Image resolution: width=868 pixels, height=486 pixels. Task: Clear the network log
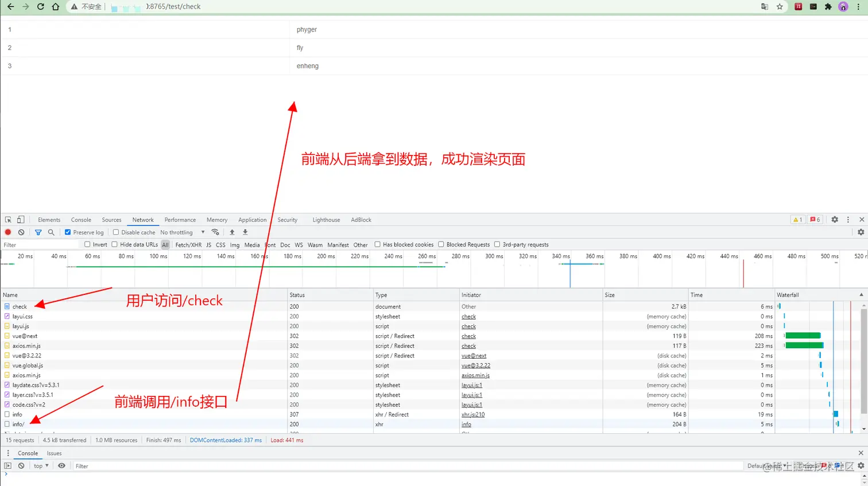[21, 232]
